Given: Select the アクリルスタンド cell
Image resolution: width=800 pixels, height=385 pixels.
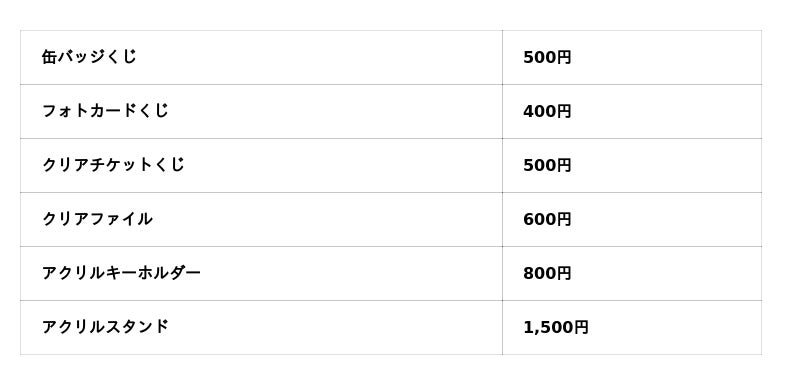Looking at the screenshot, I should [x=261, y=327].
